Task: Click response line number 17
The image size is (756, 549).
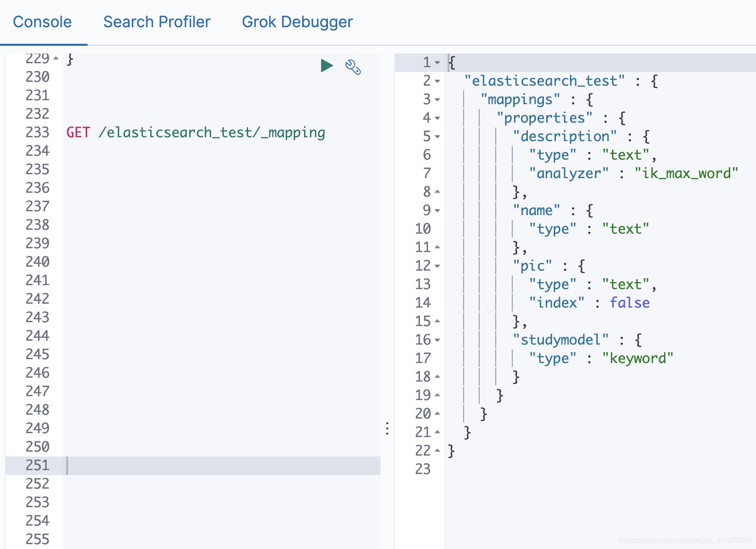Action: [423, 358]
